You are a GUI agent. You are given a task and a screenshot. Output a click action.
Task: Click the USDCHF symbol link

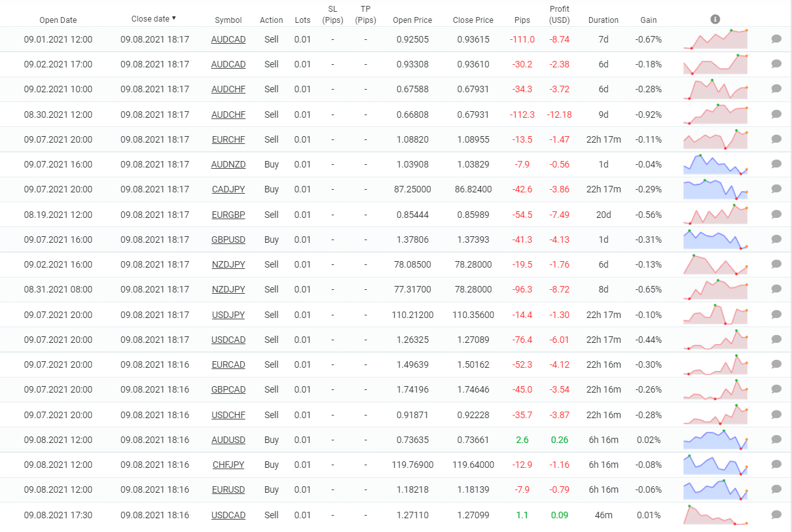pyautogui.click(x=228, y=415)
